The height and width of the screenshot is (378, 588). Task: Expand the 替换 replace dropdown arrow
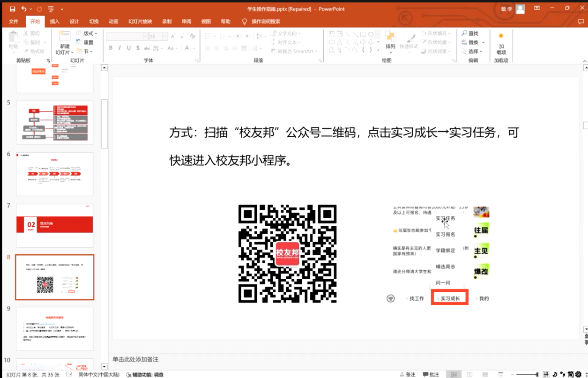click(484, 43)
